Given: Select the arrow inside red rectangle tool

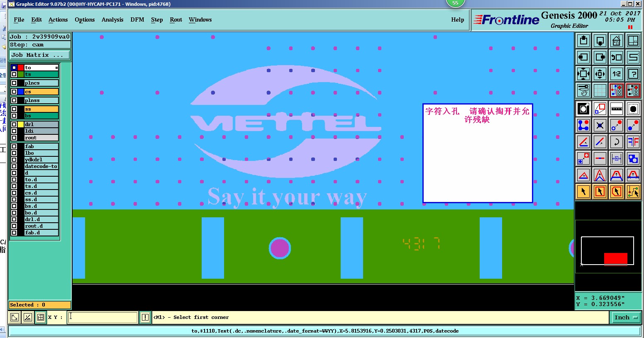Looking at the screenshot, I should click(x=600, y=192).
